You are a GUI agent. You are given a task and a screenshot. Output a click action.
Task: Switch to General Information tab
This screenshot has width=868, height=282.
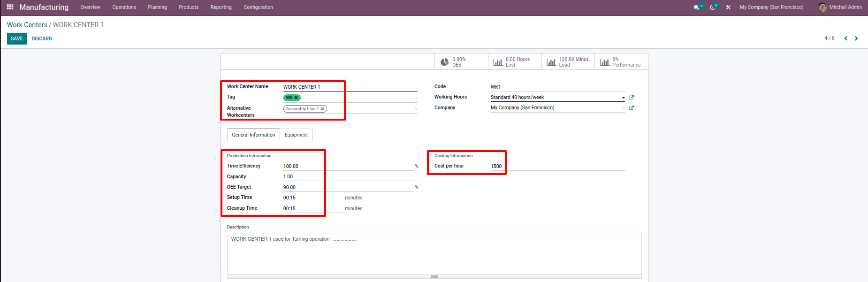click(253, 135)
